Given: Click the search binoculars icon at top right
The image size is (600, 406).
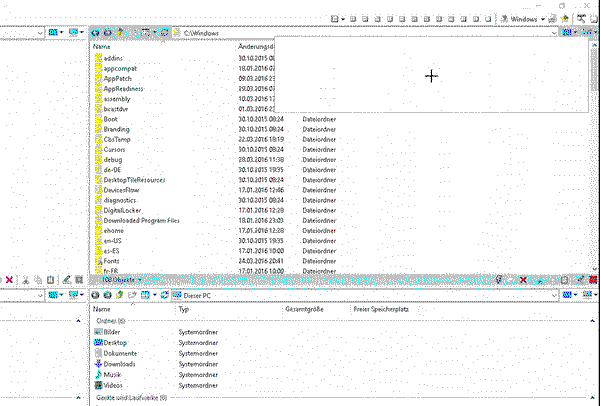Looking at the screenshot, I should click(581, 19).
